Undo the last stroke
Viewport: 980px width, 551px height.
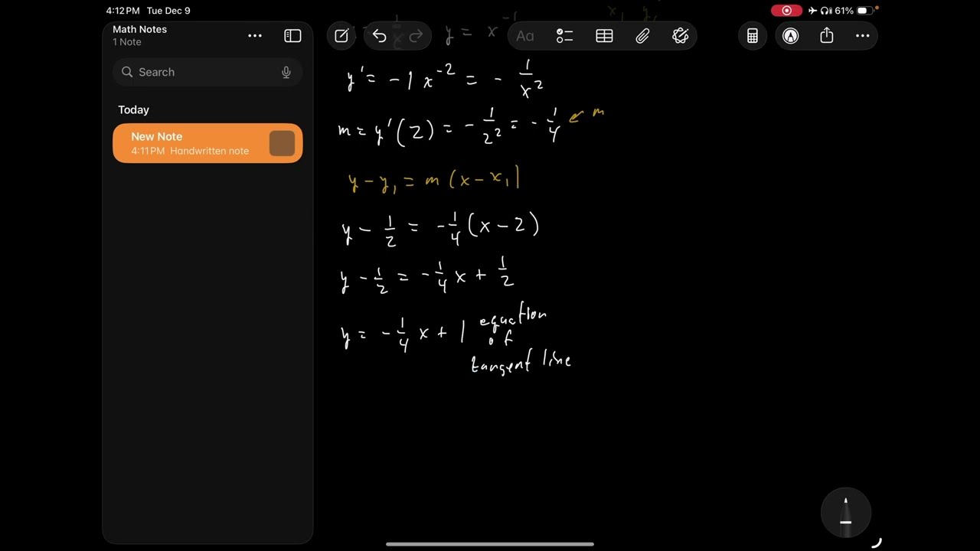(x=379, y=36)
